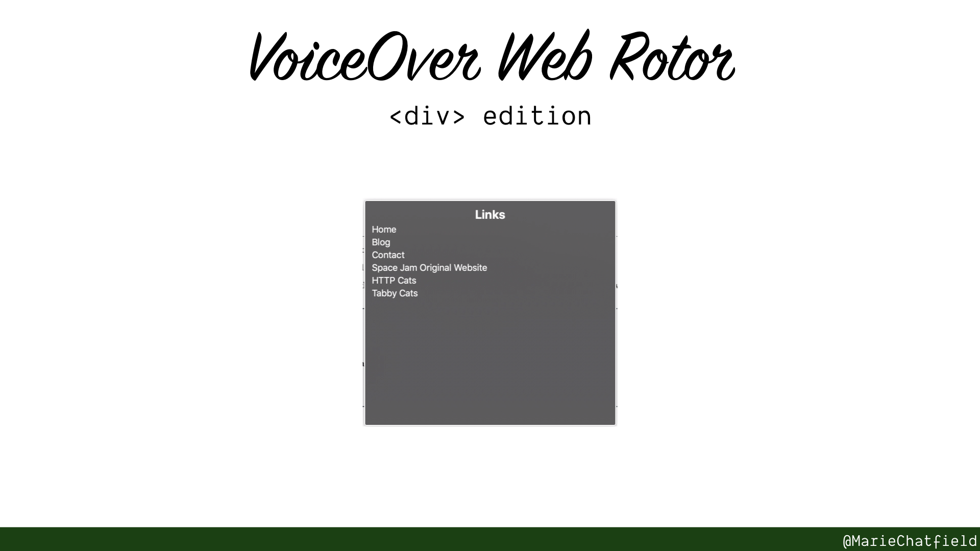The height and width of the screenshot is (551, 980).
Task: Click HTTP Cats in the links panel
Action: tap(394, 281)
